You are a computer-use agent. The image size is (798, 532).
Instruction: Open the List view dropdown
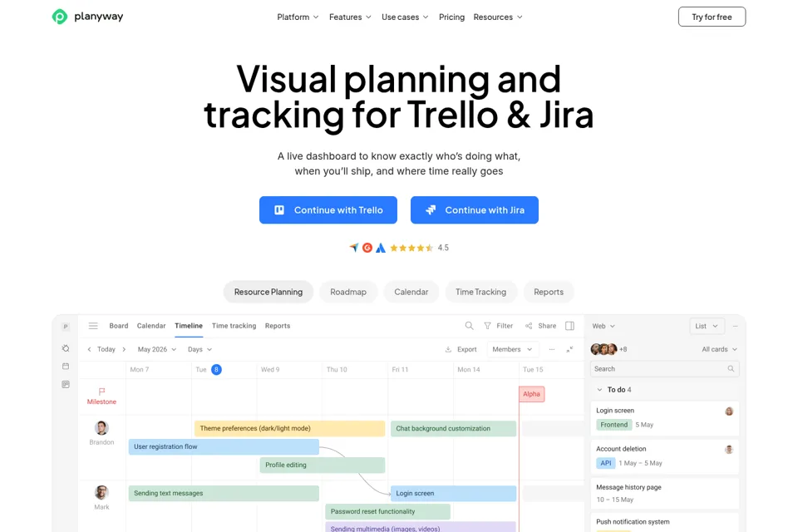coord(707,326)
